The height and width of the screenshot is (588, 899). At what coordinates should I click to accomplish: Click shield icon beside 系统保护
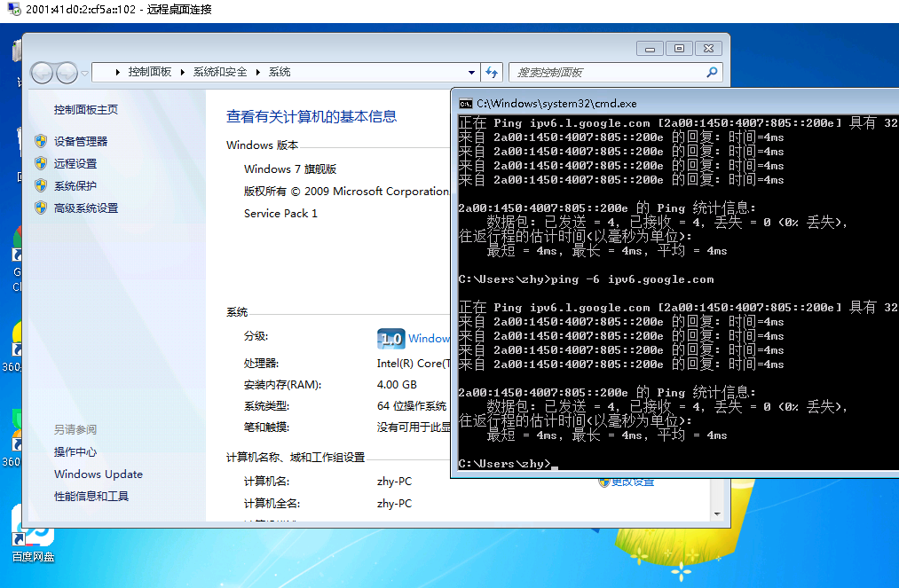[x=41, y=185]
